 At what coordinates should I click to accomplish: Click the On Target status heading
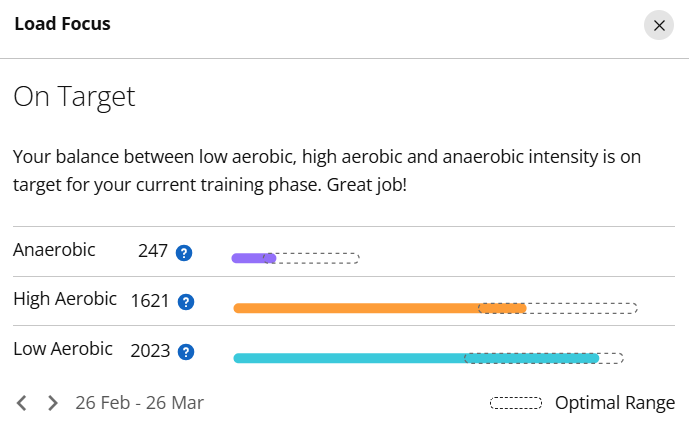tap(74, 97)
